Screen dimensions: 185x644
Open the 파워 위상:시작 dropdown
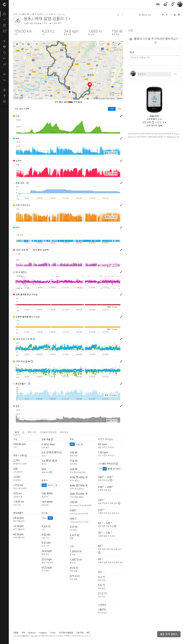24,339
